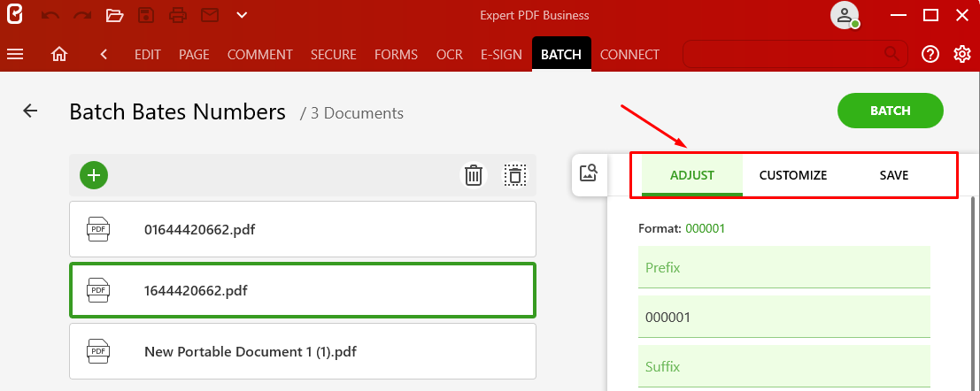Click the Prefix input field
Viewport: 980px width, 391px height.
pos(784,267)
